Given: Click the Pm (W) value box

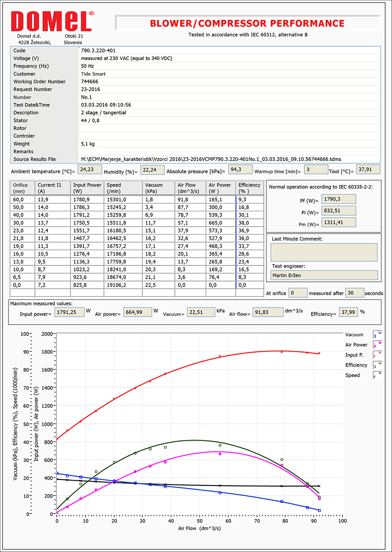Looking at the screenshot, I should pos(338,223).
